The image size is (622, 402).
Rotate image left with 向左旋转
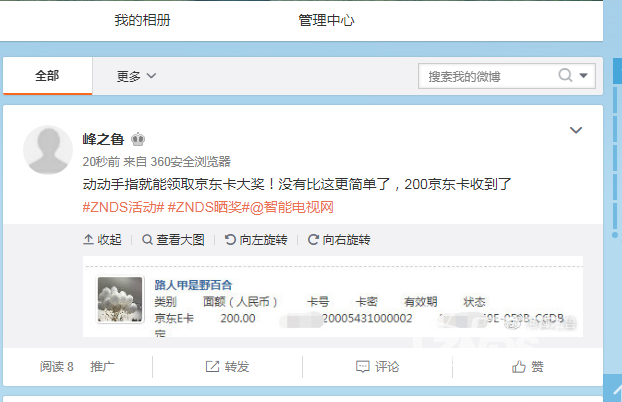click(256, 240)
